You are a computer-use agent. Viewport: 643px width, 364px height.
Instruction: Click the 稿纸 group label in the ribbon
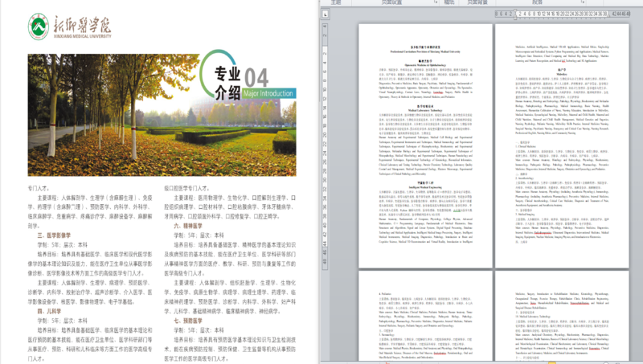click(x=449, y=2)
